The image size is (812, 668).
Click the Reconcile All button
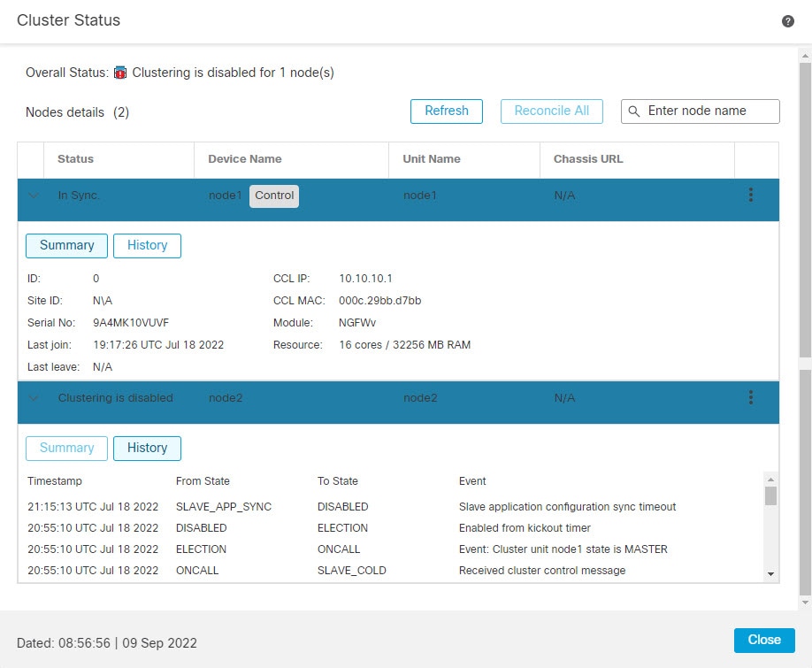coord(552,111)
